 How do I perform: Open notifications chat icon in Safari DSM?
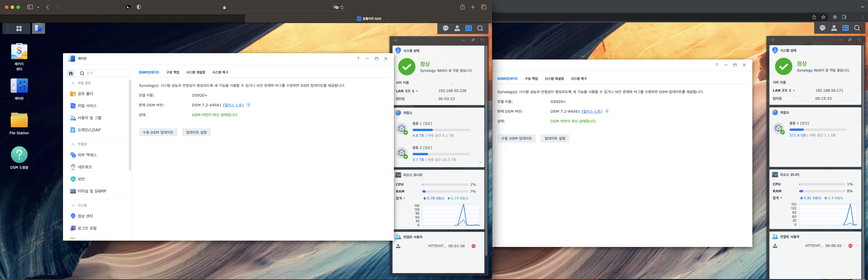point(445,28)
